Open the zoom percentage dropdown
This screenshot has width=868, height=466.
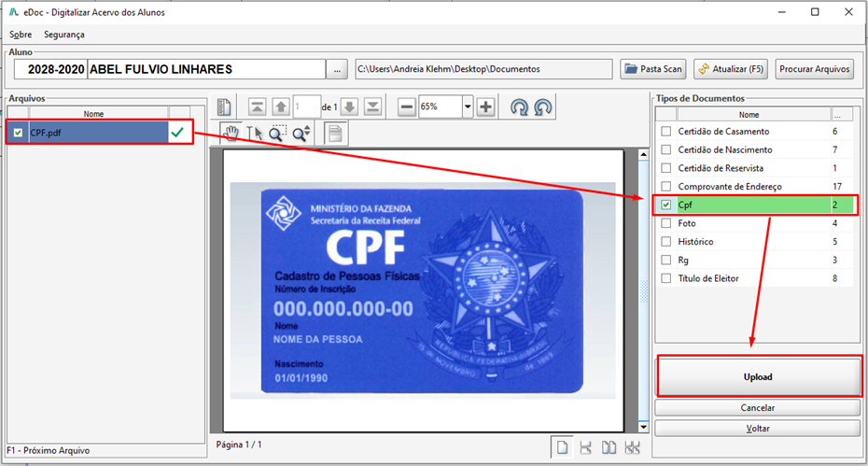pyautogui.click(x=468, y=107)
